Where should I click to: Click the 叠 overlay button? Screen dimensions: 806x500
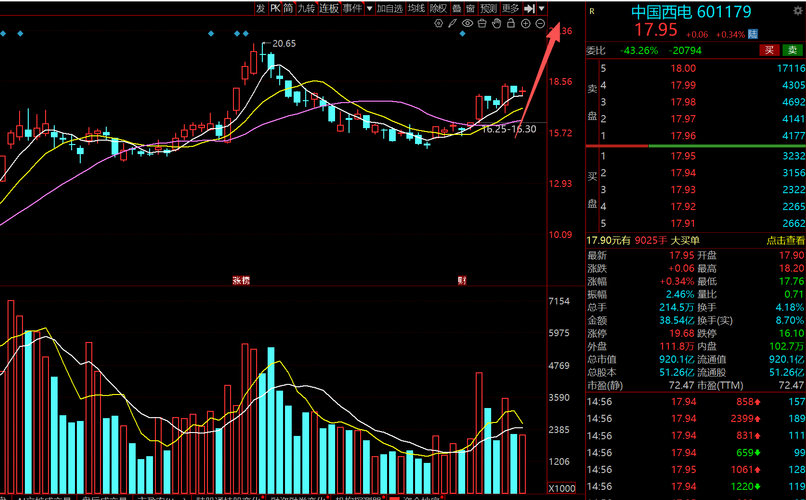[456, 8]
